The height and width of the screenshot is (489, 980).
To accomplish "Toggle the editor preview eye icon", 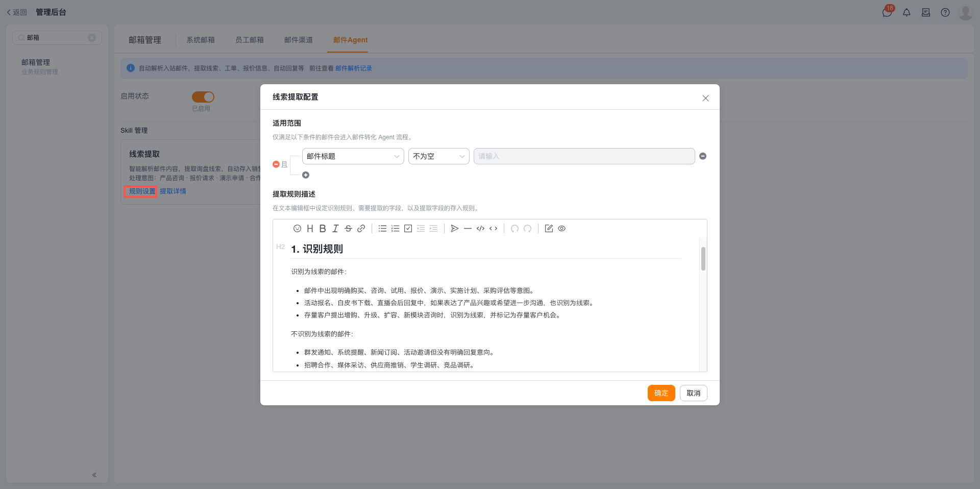I will pyautogui.click(x=561, y=229).
